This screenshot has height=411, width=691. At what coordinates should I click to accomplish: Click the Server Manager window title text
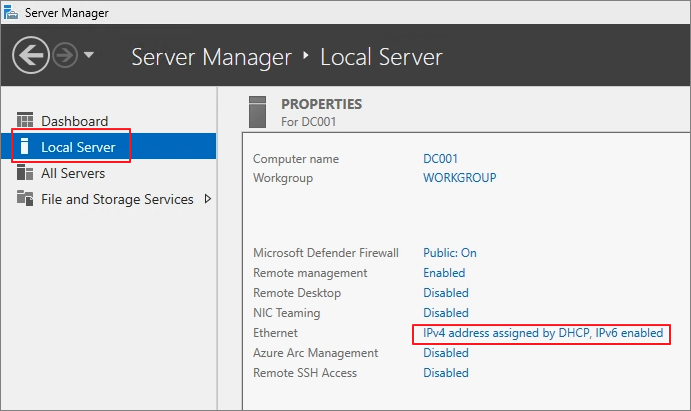pyautogui.click(x=67, y=13)
